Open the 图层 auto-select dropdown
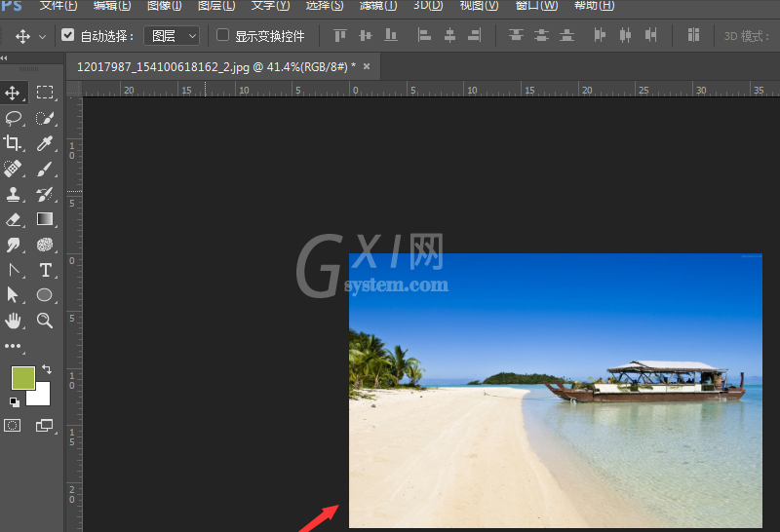 pyautogui.click(x=172, y=36)
